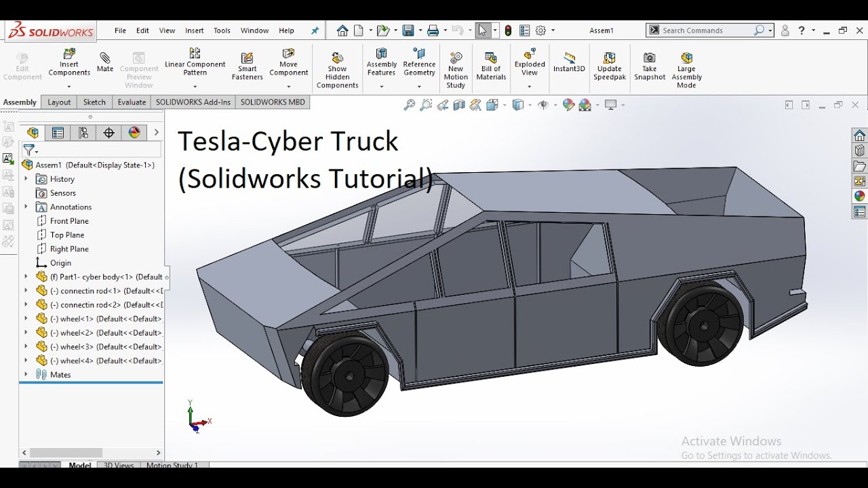Open SOLIDWORKS MBD tab

[273, 102]
